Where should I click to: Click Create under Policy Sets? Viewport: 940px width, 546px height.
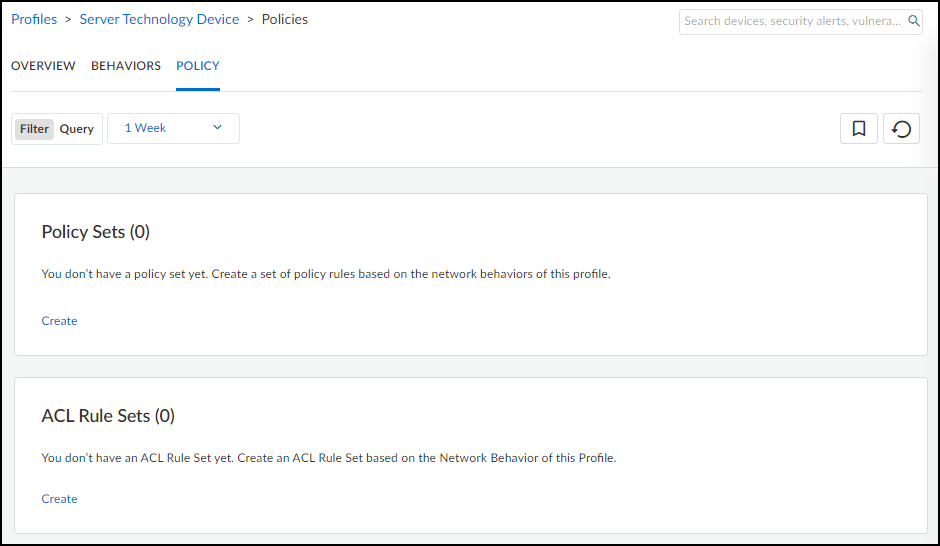(59, 321)
